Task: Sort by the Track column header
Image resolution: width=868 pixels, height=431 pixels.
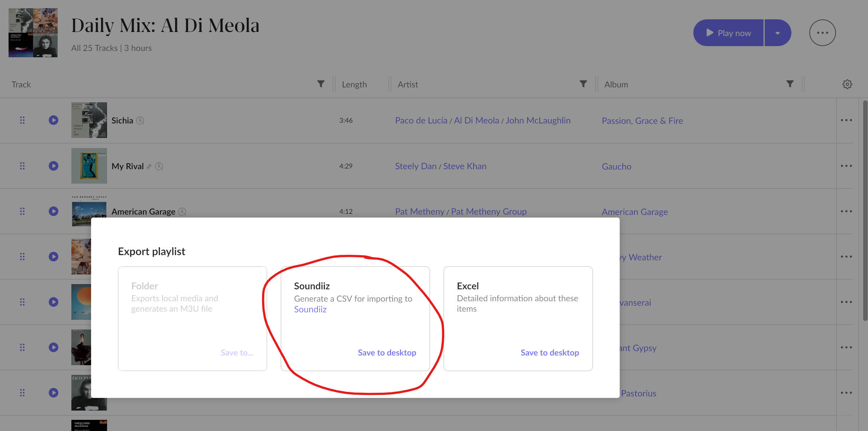Action: point(21,84)
